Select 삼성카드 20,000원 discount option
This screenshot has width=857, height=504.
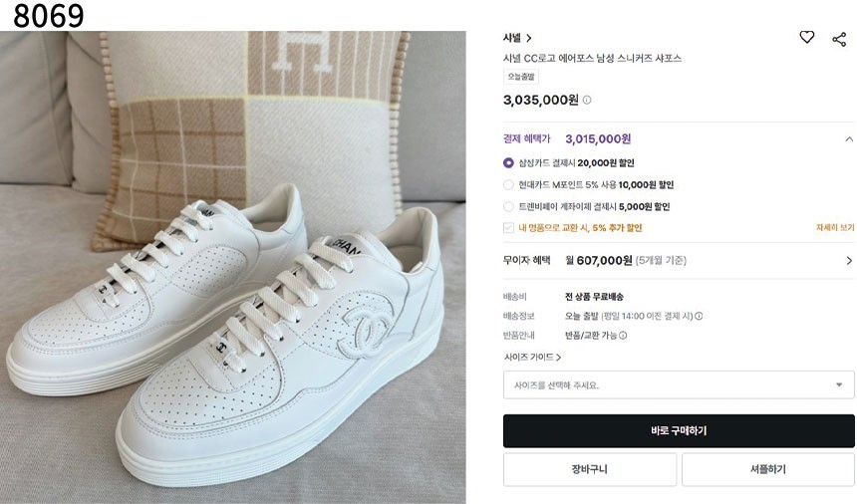509,162
